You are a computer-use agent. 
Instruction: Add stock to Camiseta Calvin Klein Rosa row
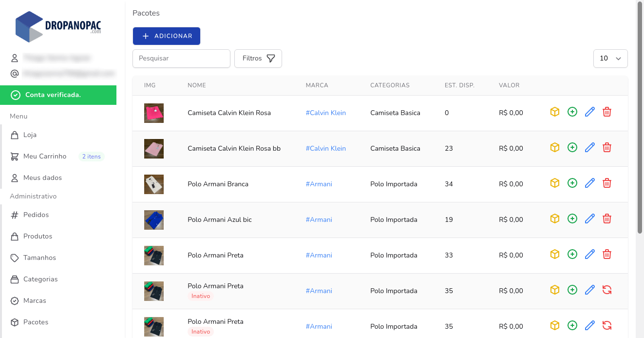pos(572,112)
